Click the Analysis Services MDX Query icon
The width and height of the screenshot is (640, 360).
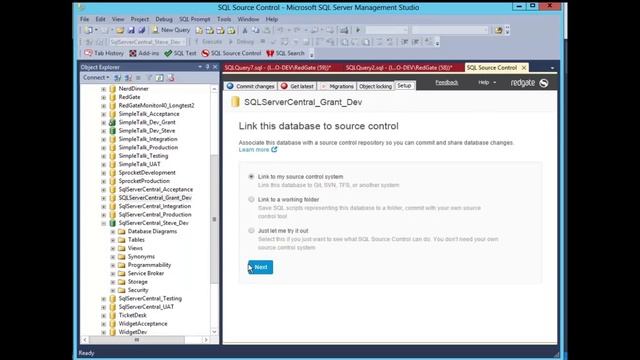click(210, 30)
